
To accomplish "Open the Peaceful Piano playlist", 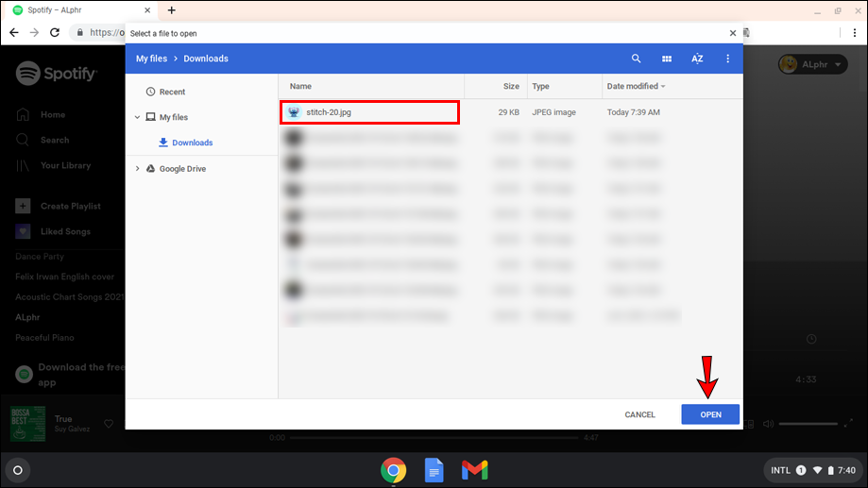I will [44, 338].
